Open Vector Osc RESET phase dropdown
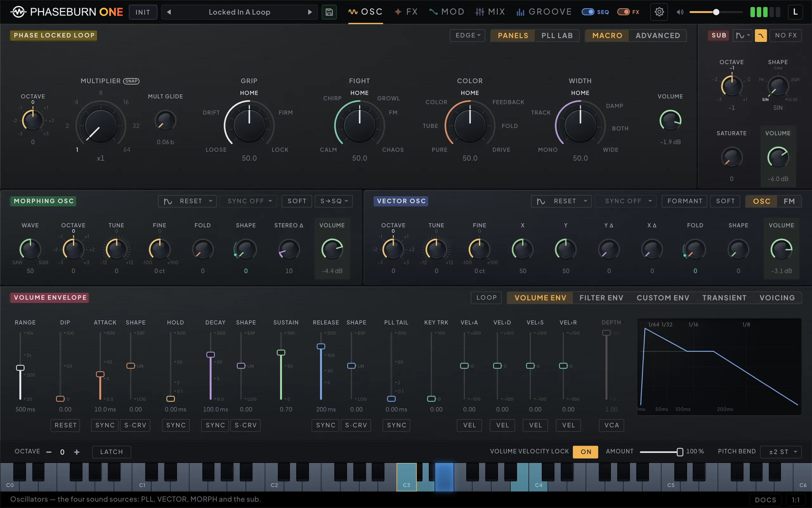Viewport: 812px width, 508px height. [561, 201]
